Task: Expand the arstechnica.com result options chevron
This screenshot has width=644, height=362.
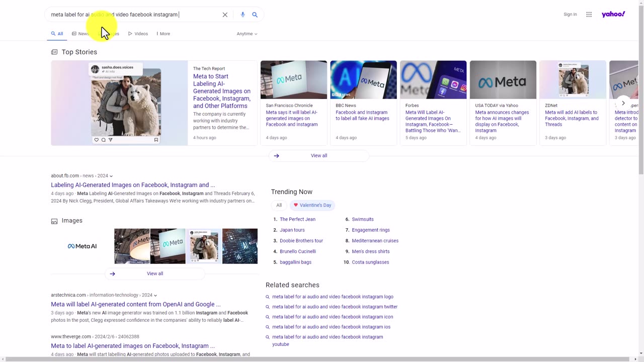Action: (x=155, y=295)
